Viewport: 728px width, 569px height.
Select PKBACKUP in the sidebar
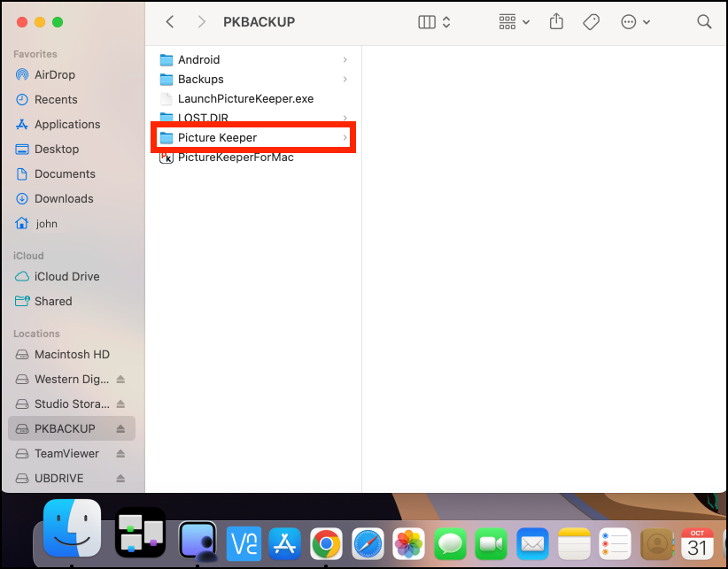[72, 428]
